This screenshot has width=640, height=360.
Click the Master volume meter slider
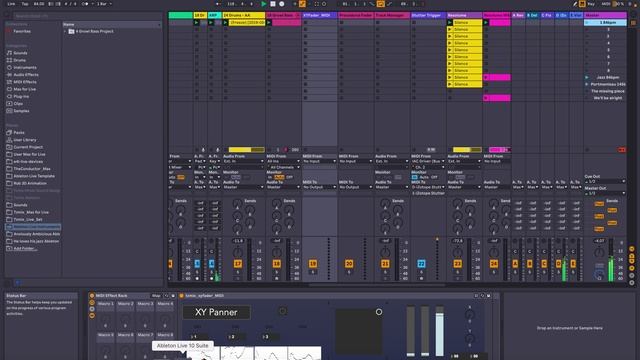611,260
